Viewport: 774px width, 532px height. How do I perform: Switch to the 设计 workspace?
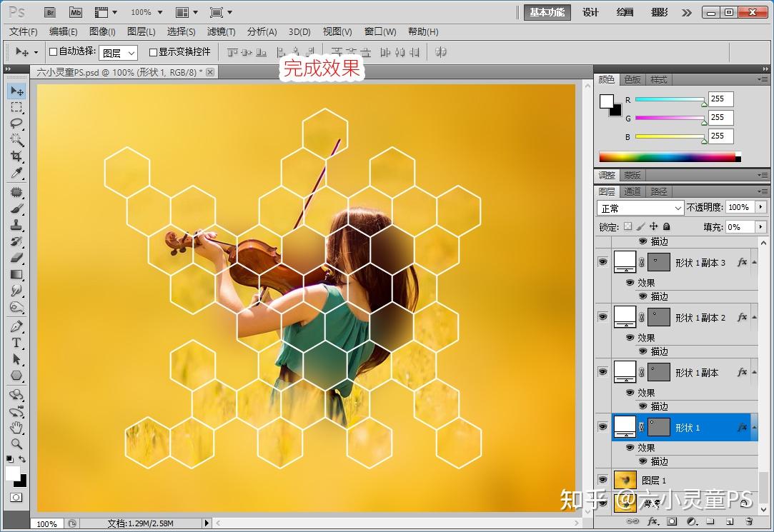pos(590,12)
